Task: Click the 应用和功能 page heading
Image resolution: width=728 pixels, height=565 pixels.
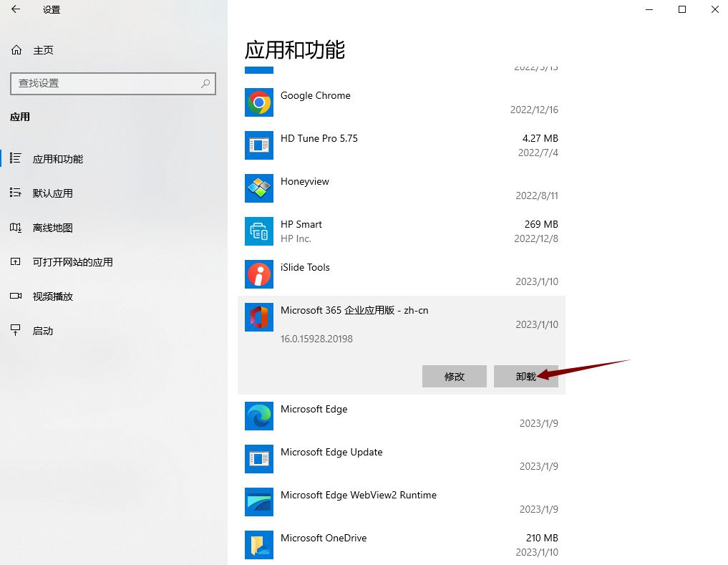Action: click(x=295, y=49)
